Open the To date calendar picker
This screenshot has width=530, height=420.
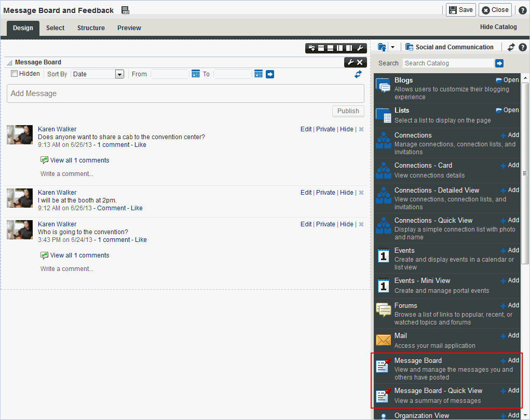[x=258, y=74]
